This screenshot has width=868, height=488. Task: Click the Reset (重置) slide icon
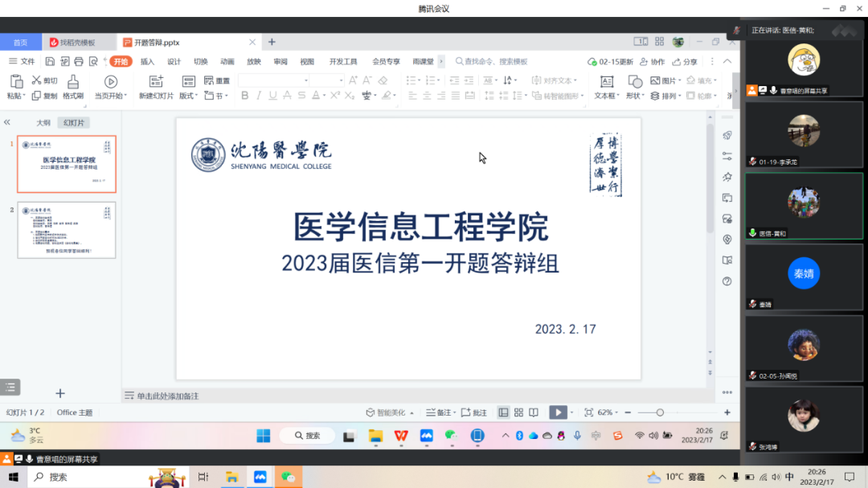[209, 80]
